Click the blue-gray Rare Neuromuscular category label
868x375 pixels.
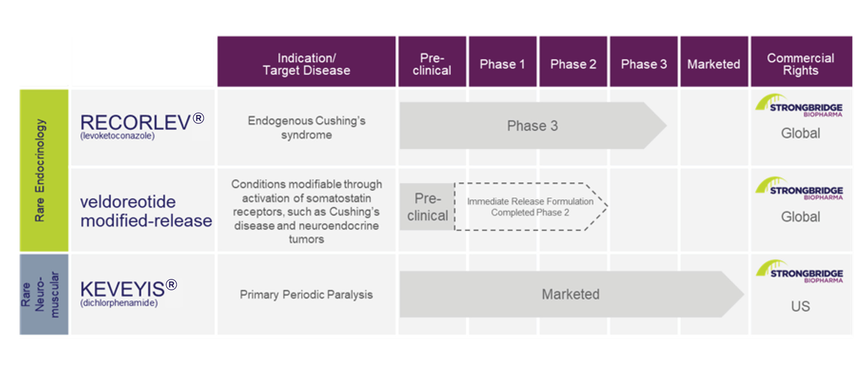(44, 294)
